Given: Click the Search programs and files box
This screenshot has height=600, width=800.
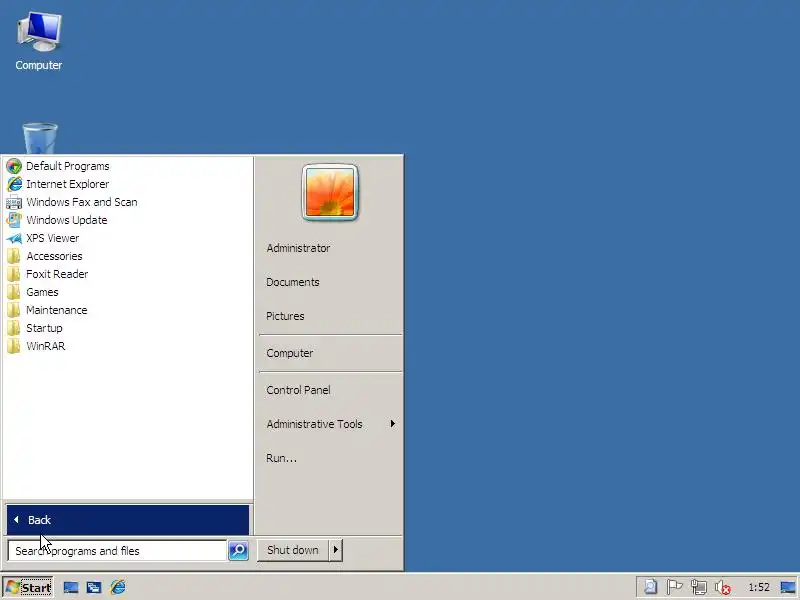Looking at the screenshot, I should pyautogui.click(x=117, y=551).
